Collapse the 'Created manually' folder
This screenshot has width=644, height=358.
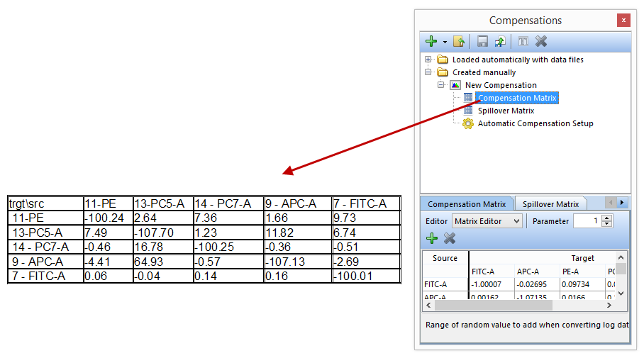pos(428,72)
